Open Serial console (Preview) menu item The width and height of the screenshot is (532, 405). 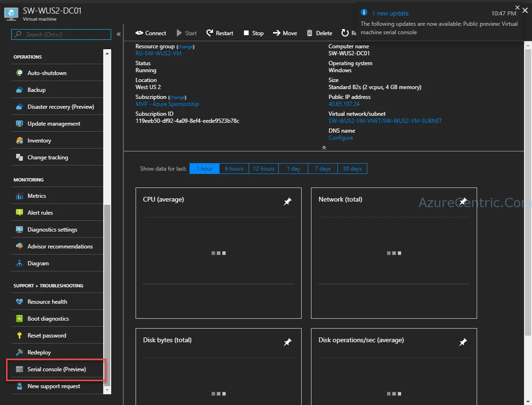point(57,369)
